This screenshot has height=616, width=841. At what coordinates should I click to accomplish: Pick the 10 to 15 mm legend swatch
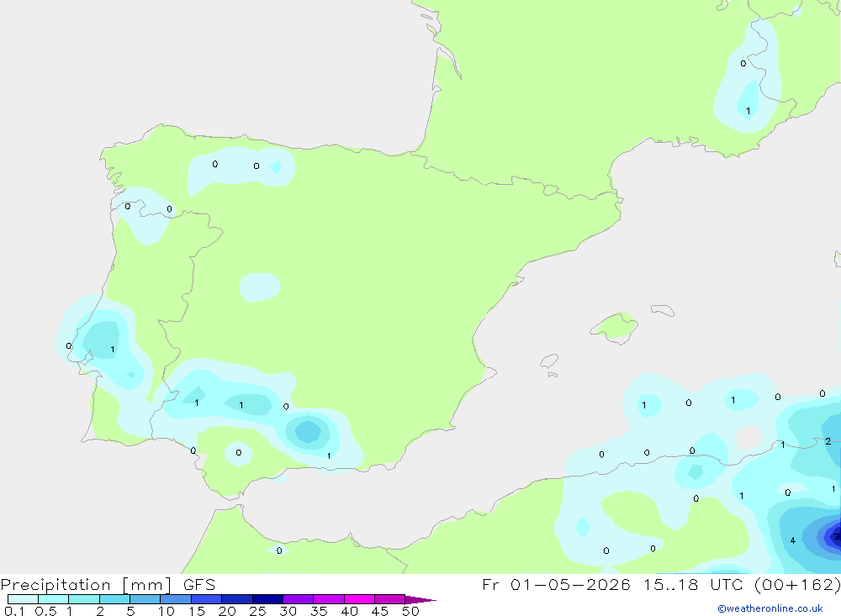click(x=176, y=599)
